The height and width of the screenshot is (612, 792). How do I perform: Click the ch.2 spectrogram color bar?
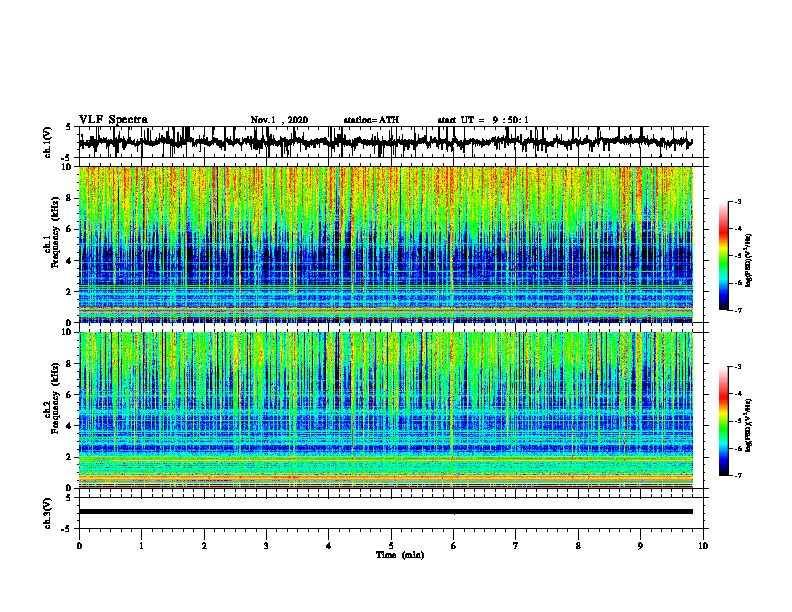click(x=724, y=421)
